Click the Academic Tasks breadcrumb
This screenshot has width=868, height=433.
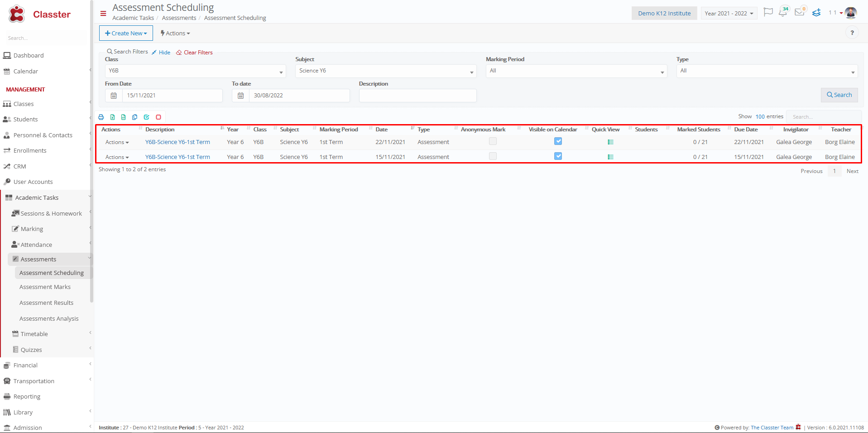133,18
